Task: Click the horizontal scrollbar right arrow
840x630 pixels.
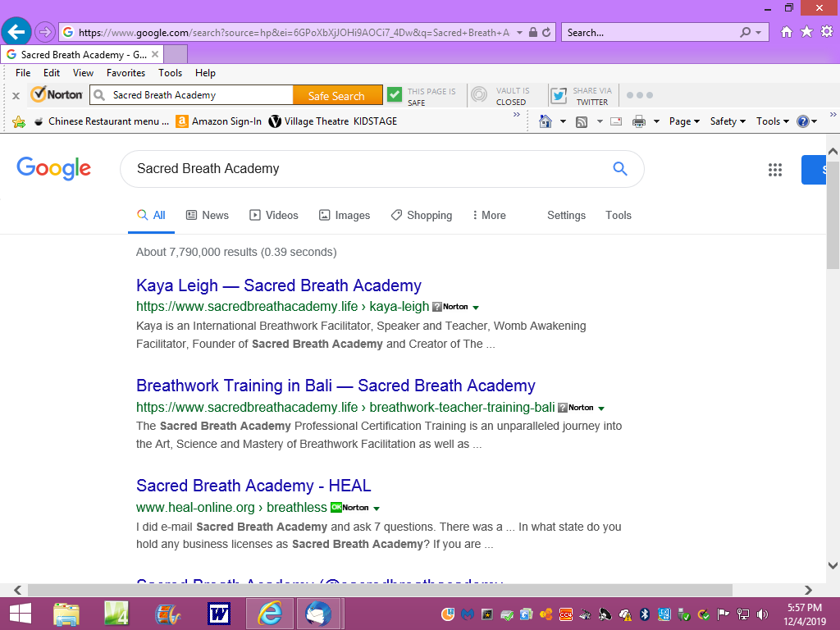Action: 808,590
